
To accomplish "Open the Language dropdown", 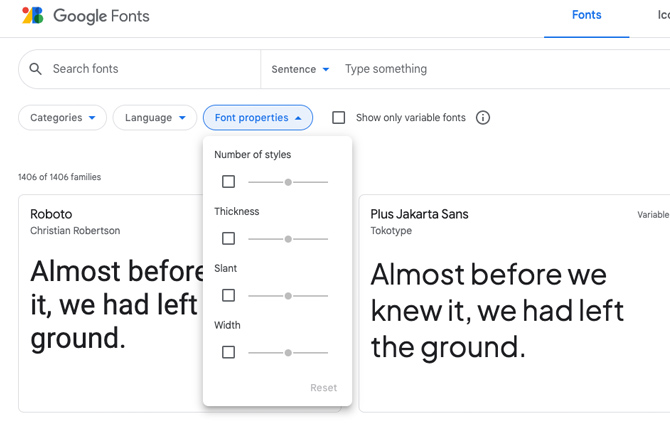I will 155,117.
